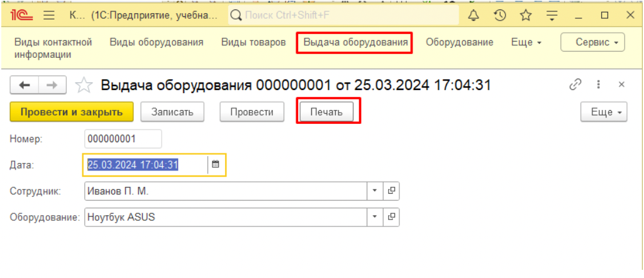
Task: Open Виды товаров section
Action: click(253, 42)
